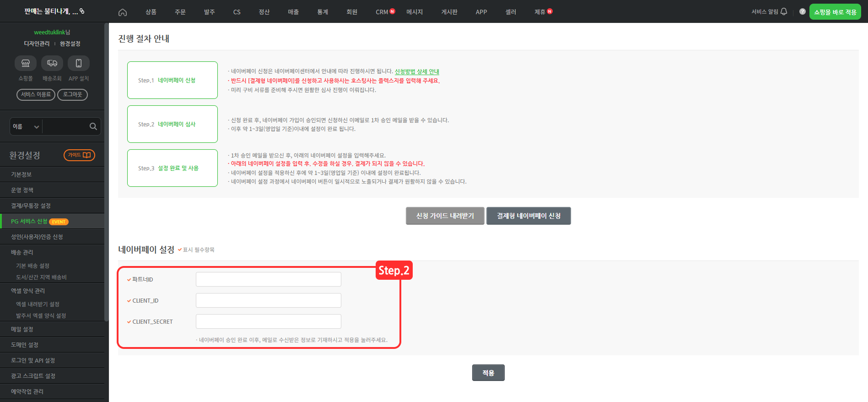Open the 메시지 menu
The width and height of the screenshot is (868, 402).
[x=415, y=12]
